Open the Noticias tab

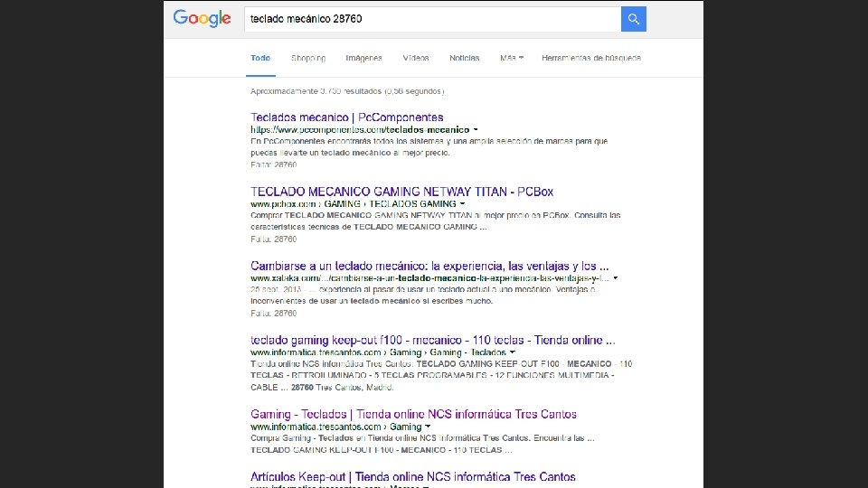coord(465,58)
